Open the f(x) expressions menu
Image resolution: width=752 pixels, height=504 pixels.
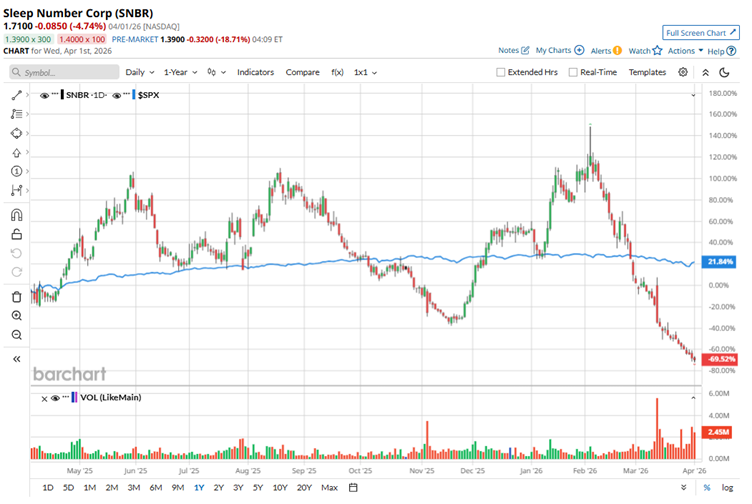[x=337, y=72]
